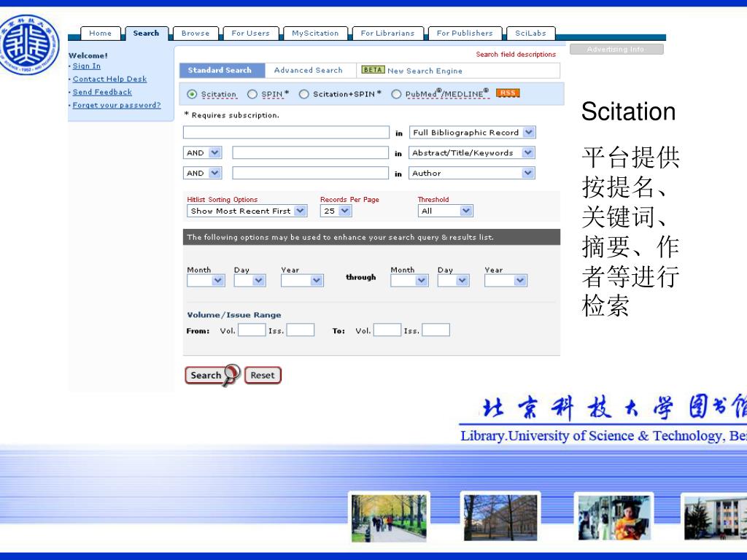Screen dimensions: 747x560
Task: Click the university logo emblem
Action: coord(29,44)
